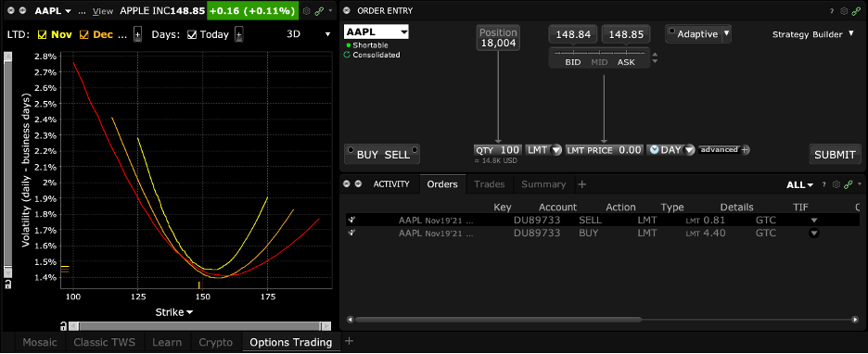
Task: Open the ALL filter dropdown in Activity
Action: [800, 184]
